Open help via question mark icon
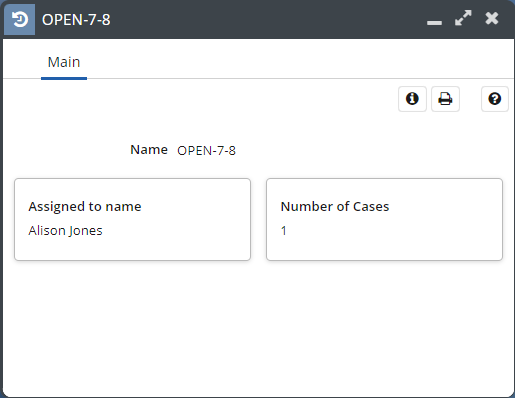The width and height of the screenshot is (515, 398). 495,99
